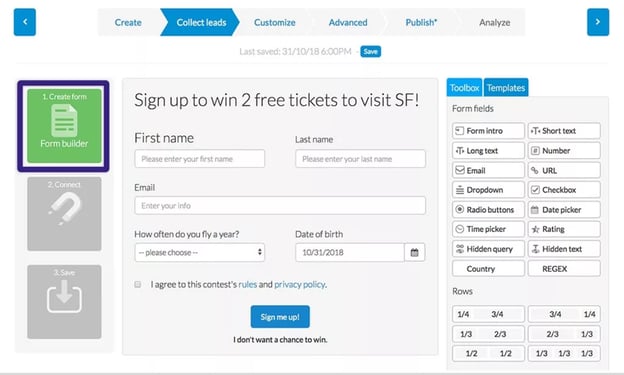Open the date picker calendar icon
Viewport: 624px width, 375px height.
click(x=414, y=252)
